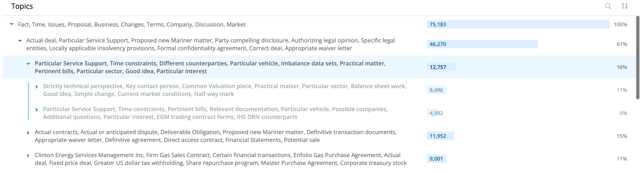Expand the Clinton Energy Services Management topic

tap(28, 155)
